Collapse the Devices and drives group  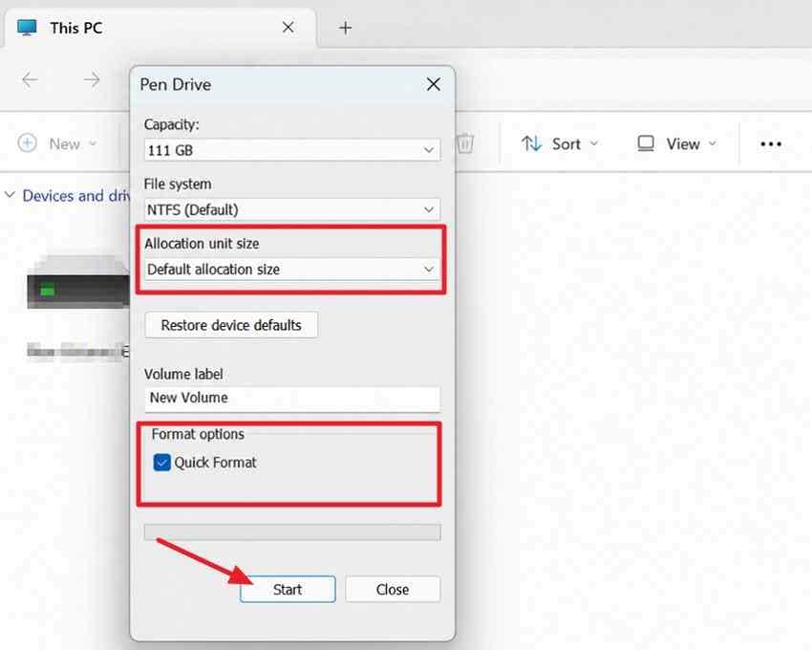point(10,195)
